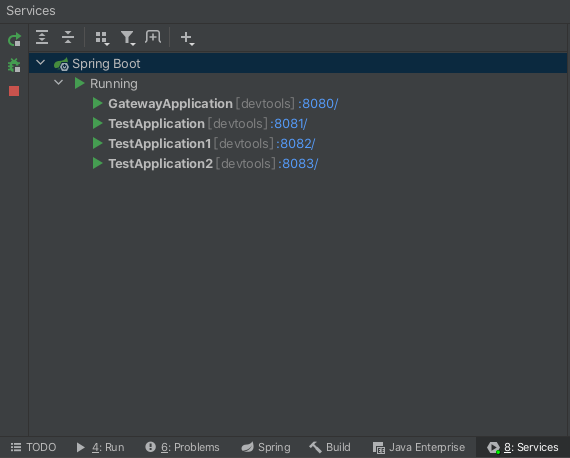Stop services with red square button
This screenshot has width=570, height=458.
coord(14,91)
